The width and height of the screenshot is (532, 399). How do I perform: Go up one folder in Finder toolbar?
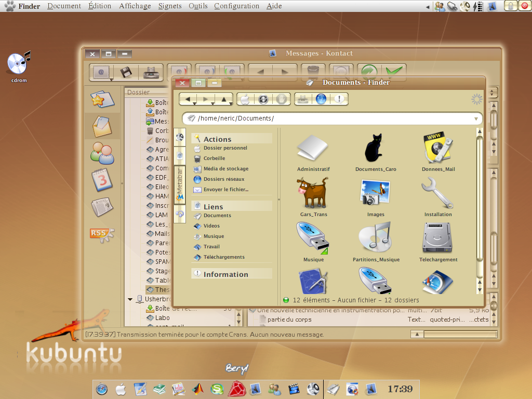223,99
